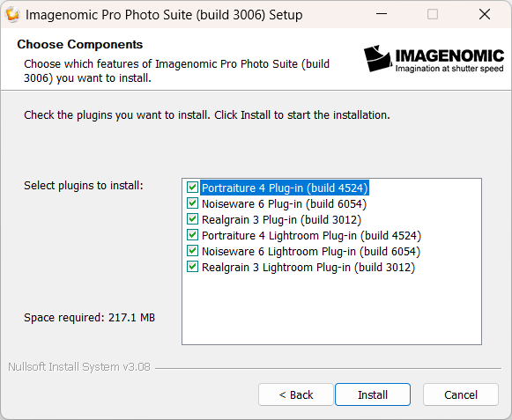Close the setup window with X
512x420 pixels.
click(485, 14)
